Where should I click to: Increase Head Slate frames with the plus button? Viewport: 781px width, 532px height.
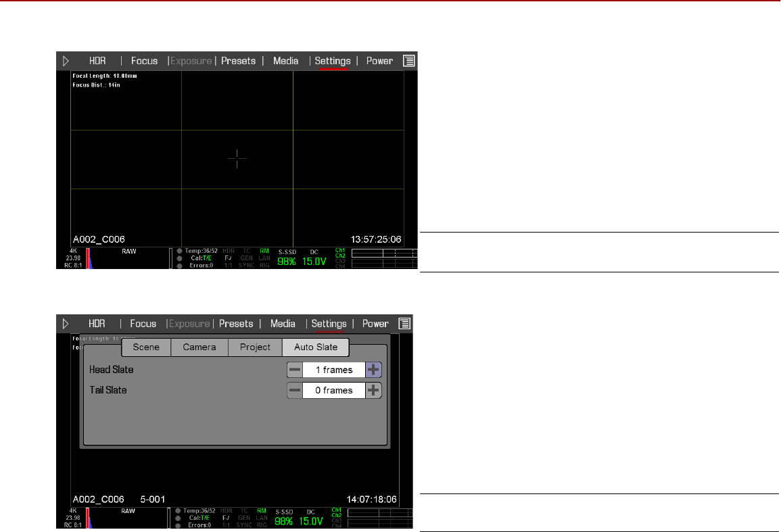coord(373,370)
